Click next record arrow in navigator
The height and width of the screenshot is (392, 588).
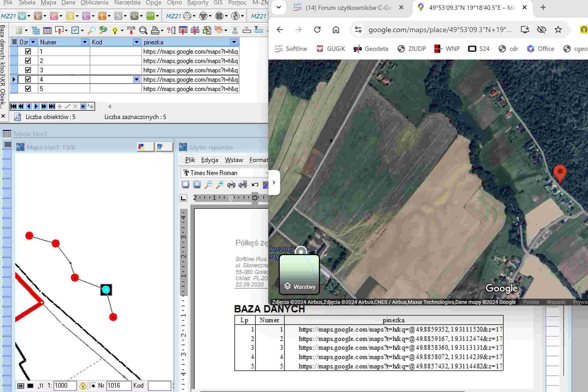(x=36, y=106)
